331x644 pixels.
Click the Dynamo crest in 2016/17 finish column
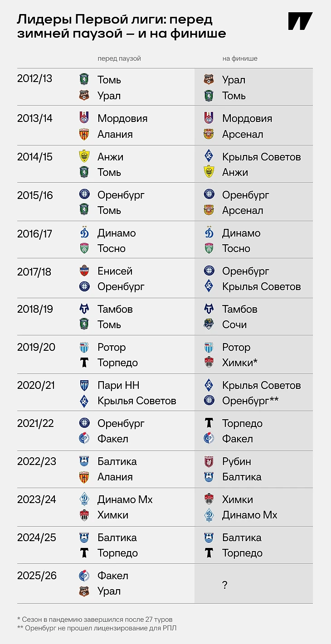pos(209,233)
